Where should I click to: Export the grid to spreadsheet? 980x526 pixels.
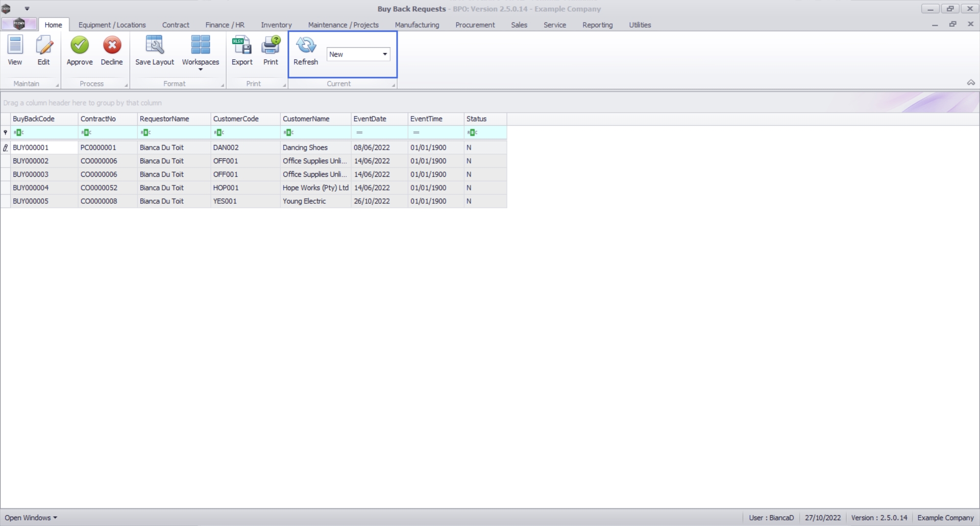(x=242, y=51)
